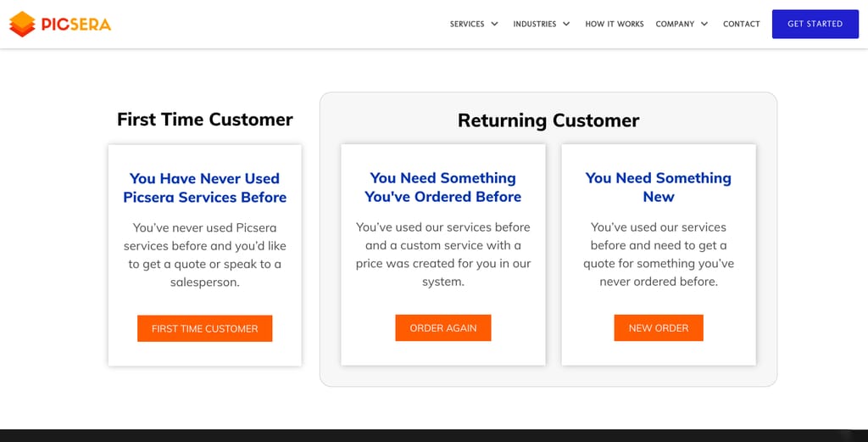Select the 'You Need Something You've Ordered Before' heading
Viewport: 868px width, 442px height.
[x=442, y=187]
